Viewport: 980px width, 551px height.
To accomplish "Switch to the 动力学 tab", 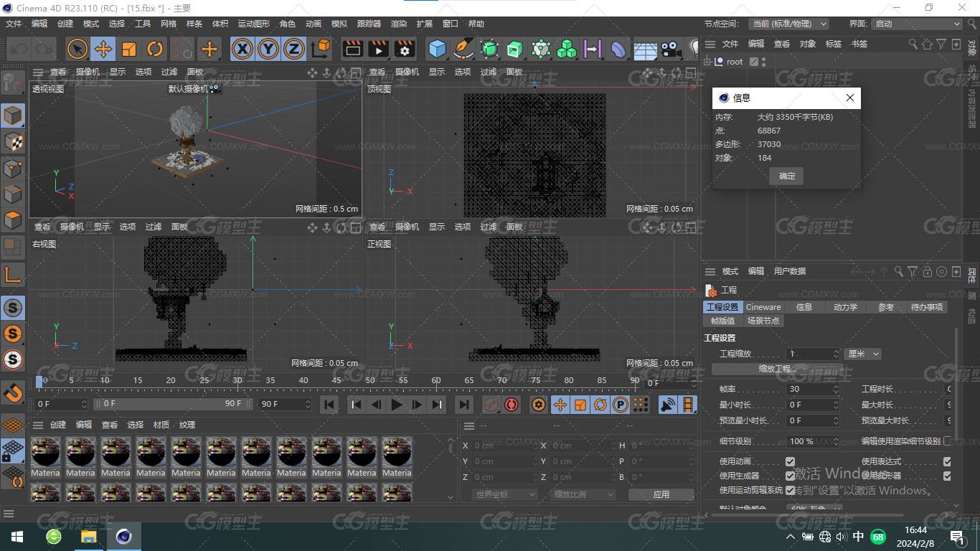I will [x=845, y=307].
